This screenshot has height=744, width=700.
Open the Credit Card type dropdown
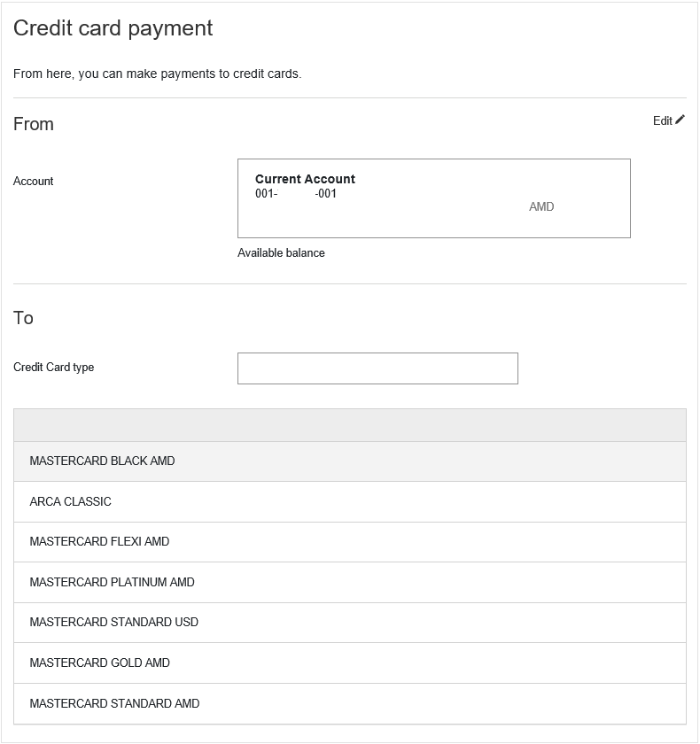(x=377, y=368)
